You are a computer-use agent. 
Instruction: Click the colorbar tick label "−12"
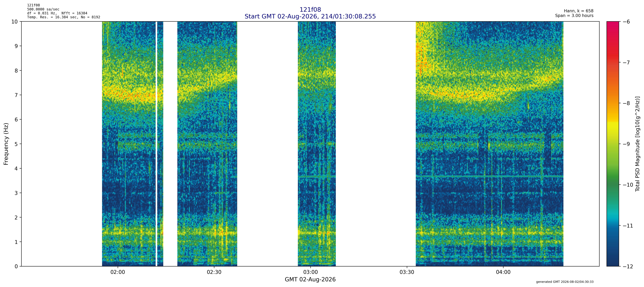coord(628,266)
